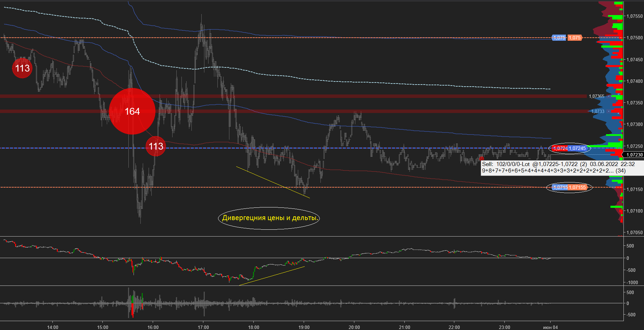The width and height of the screenshot is (644, 330).
Task: Select the 1,07365 level label
Action: point(596,96)
